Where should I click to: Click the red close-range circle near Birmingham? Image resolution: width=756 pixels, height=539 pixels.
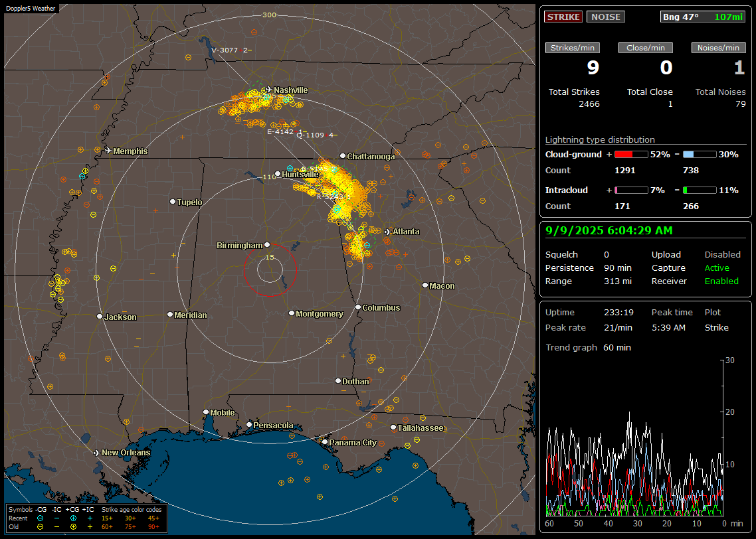270,269
